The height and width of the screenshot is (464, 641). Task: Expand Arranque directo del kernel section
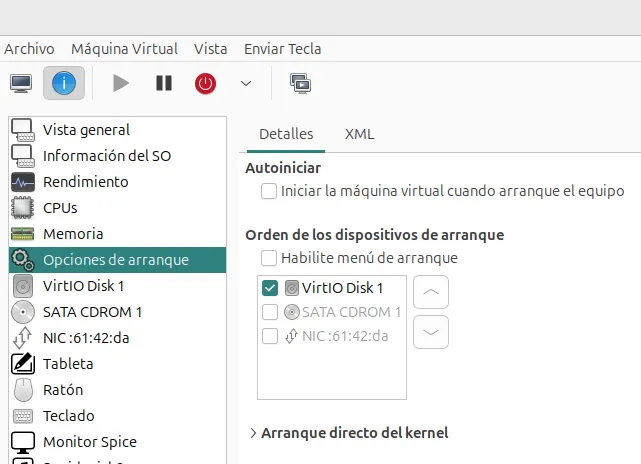tap(253, 433)
